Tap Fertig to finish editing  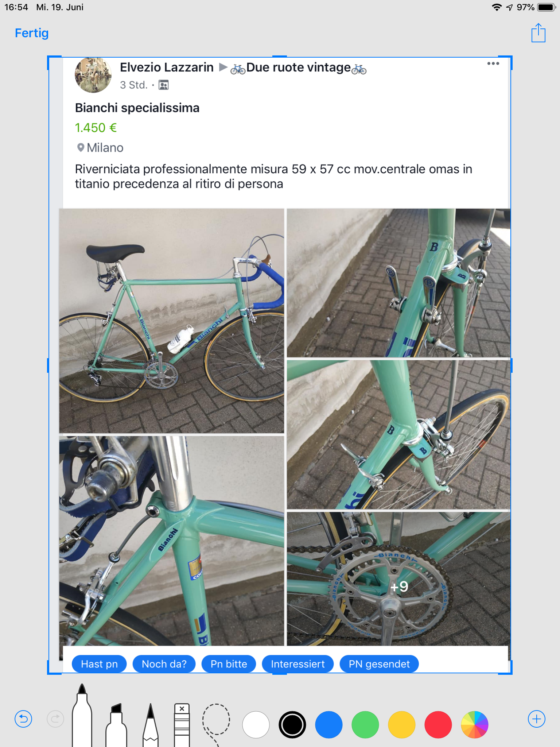[x=32, y=33]
